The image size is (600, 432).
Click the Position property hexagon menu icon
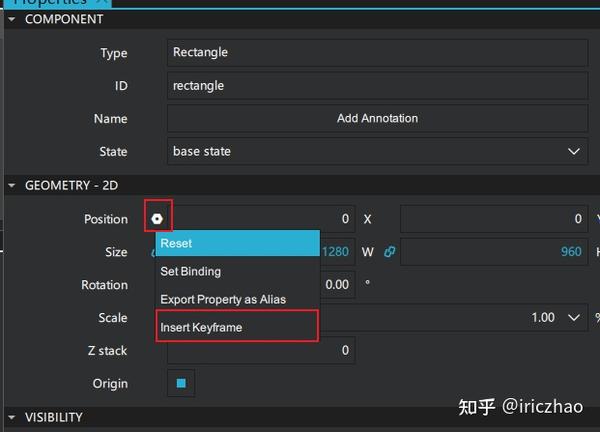[158, 218]
